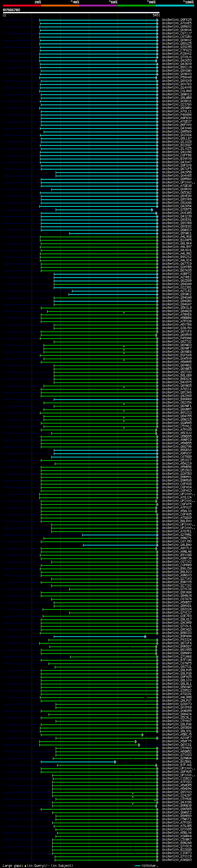Select the UniRef100_A9X7L0 label
Viewport: 197px width, 868px height.
tap(177, 548)
